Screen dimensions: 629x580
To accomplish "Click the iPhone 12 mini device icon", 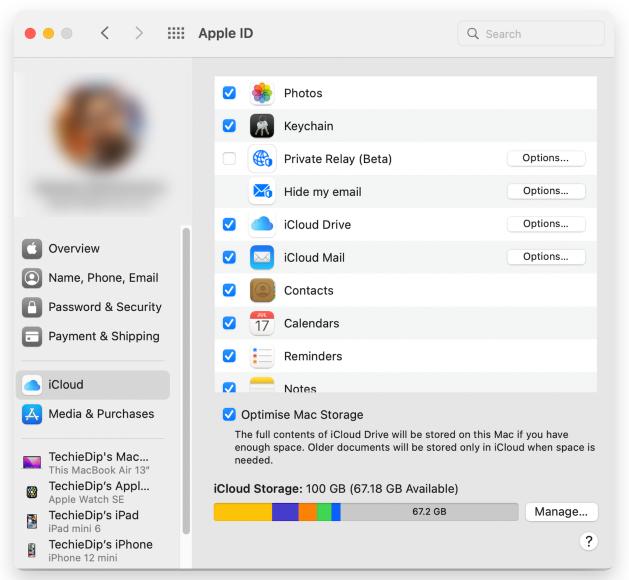I will (32, 550).
